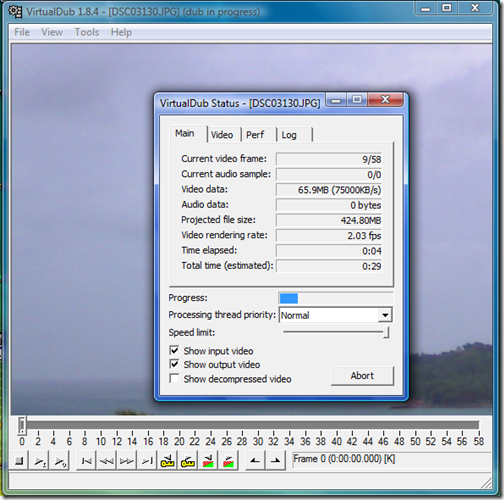
Task: Click the Current audio sample value 0/0
Action: 329,175
